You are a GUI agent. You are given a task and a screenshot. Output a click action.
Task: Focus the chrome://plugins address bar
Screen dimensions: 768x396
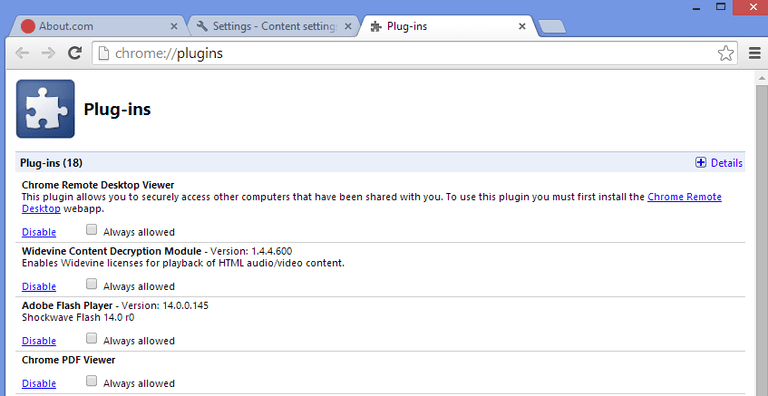pyautogui.click(x=415, y=53)
